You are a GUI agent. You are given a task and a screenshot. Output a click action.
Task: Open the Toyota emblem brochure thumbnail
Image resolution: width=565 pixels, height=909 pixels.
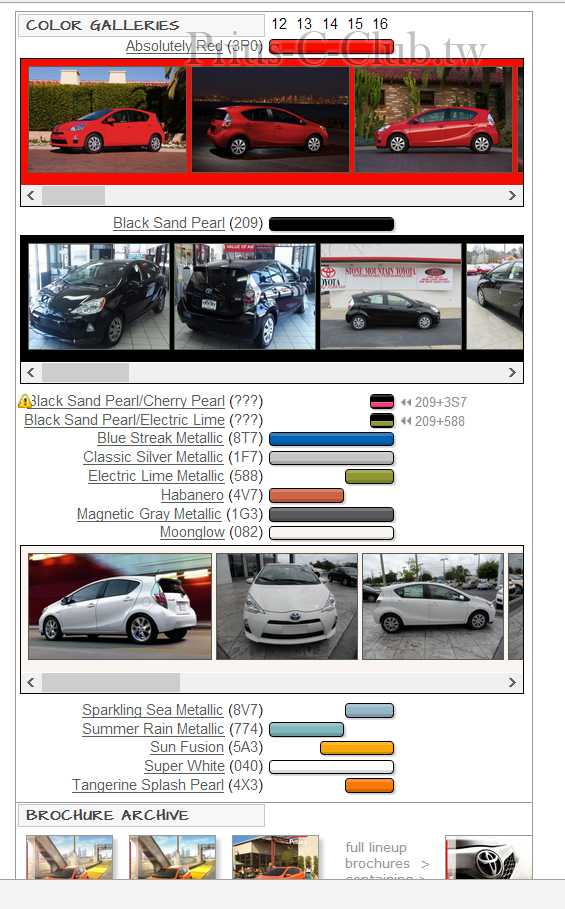pos(489,857)
